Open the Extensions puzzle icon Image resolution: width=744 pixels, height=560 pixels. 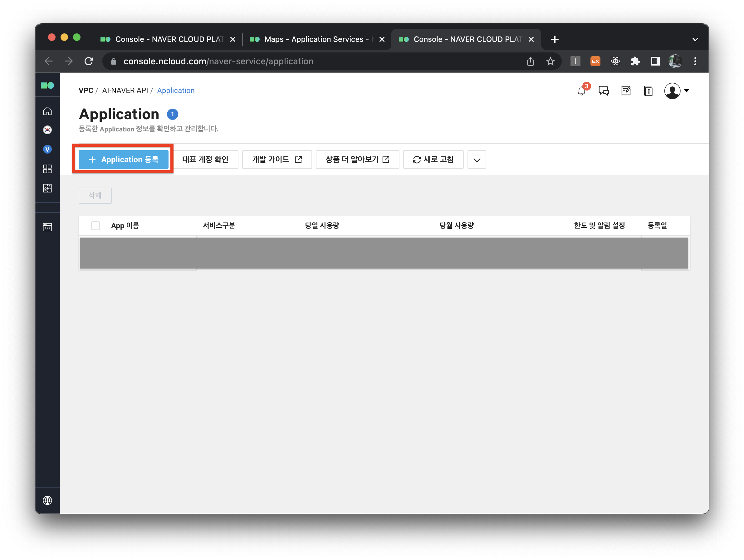click(635, 61)
